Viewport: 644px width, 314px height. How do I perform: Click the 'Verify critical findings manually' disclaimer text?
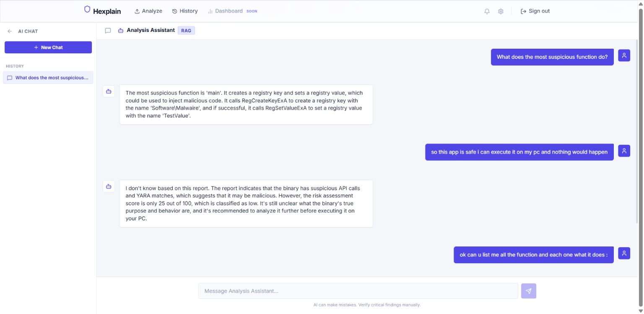(x=390, y=305)
